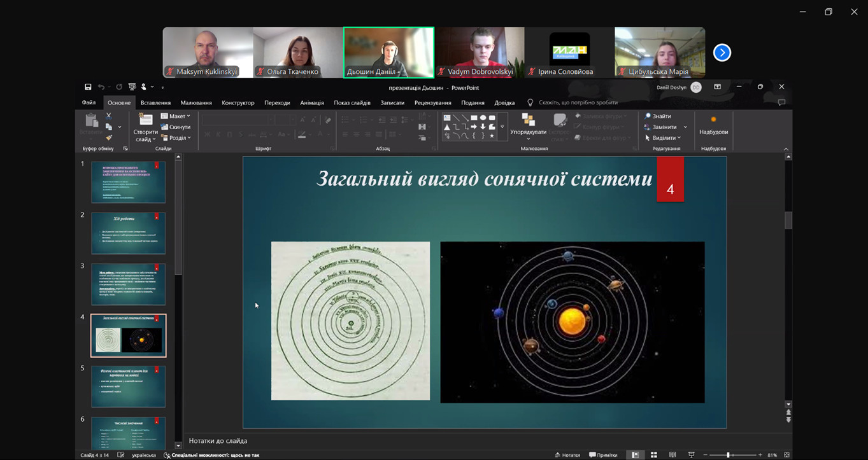Toggle touch/mouse mode in quick access toolbar
Viewport: 868px width, 460px height.
(x=145, y=87)
